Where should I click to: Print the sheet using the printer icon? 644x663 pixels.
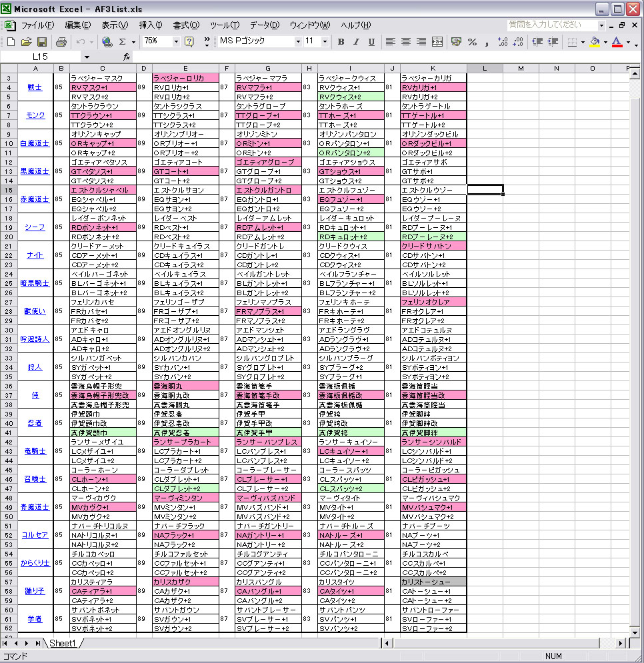point(61,42)
